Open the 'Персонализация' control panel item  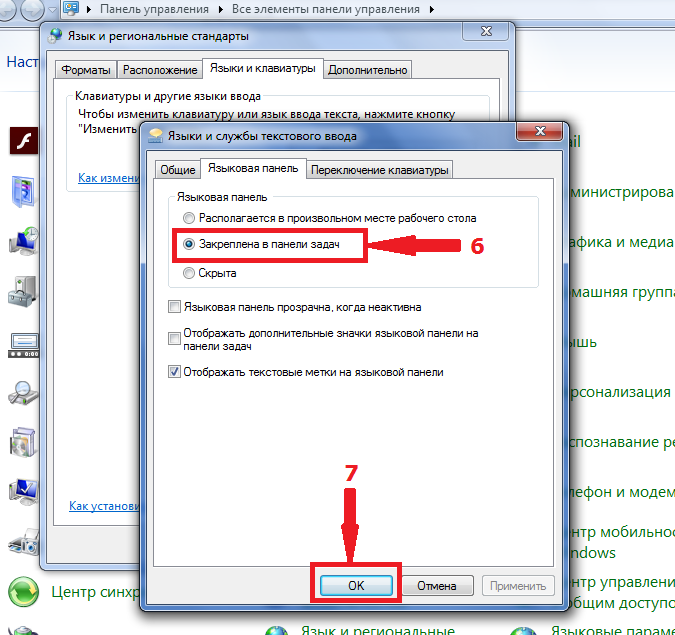620,392
